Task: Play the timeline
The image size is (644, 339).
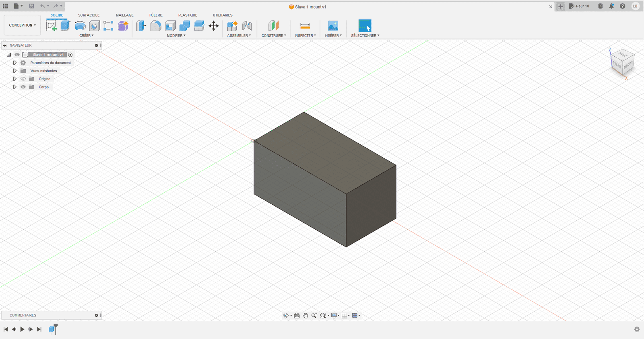Action: pos(22,329)
